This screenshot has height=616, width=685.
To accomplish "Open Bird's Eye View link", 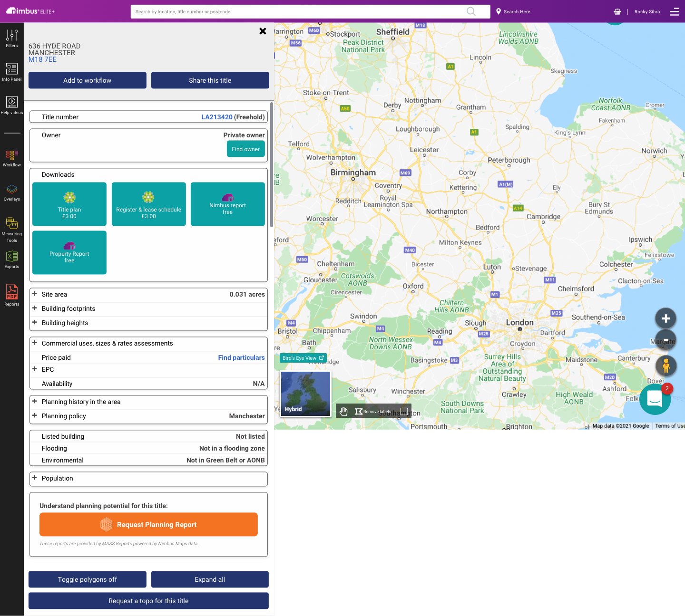I will 303,358.
